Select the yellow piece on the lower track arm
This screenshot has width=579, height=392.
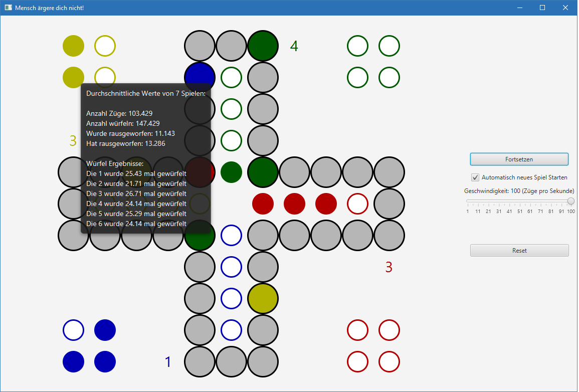(x=263, y=298)
